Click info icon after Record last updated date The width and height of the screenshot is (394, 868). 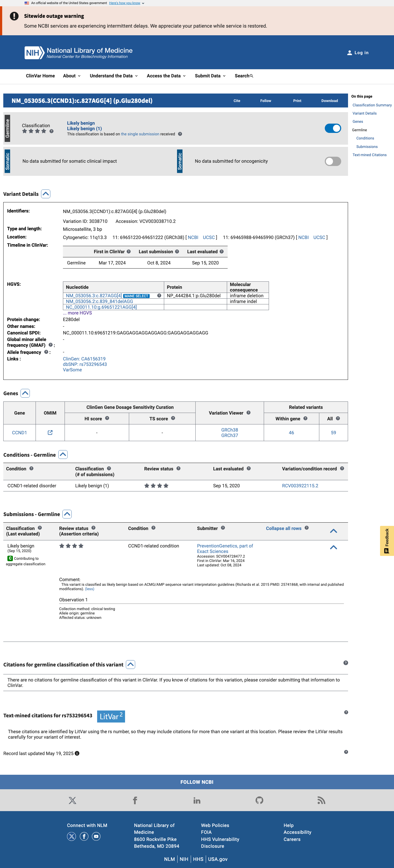pos(77,753)
